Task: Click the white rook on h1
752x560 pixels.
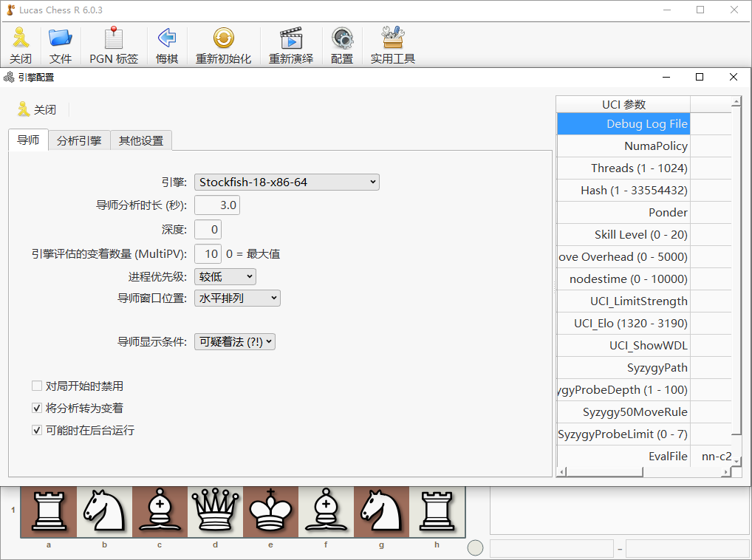Action: point(437,511)
